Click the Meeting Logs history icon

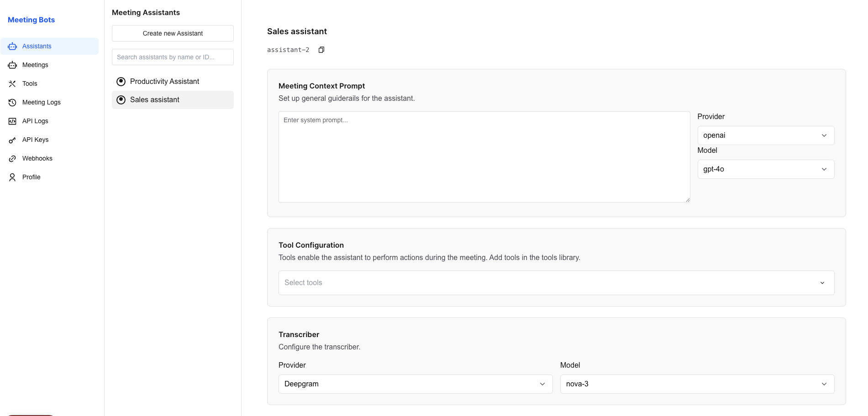pyautogui.click(x=12, y=103)
